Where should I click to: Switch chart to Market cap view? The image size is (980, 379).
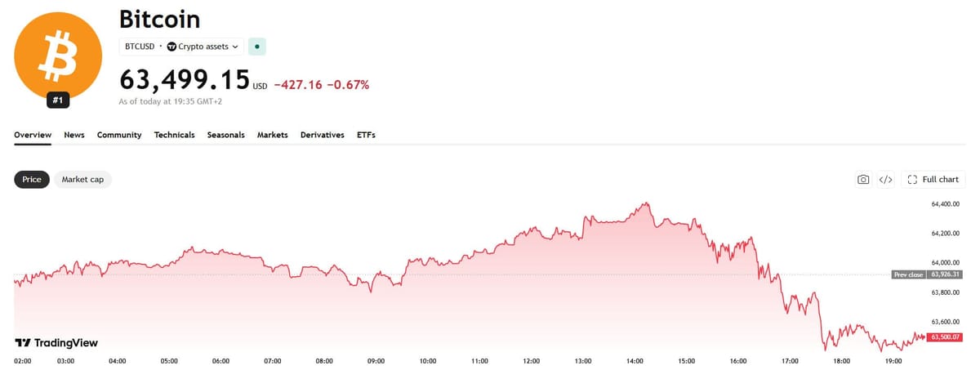point(82,180)
